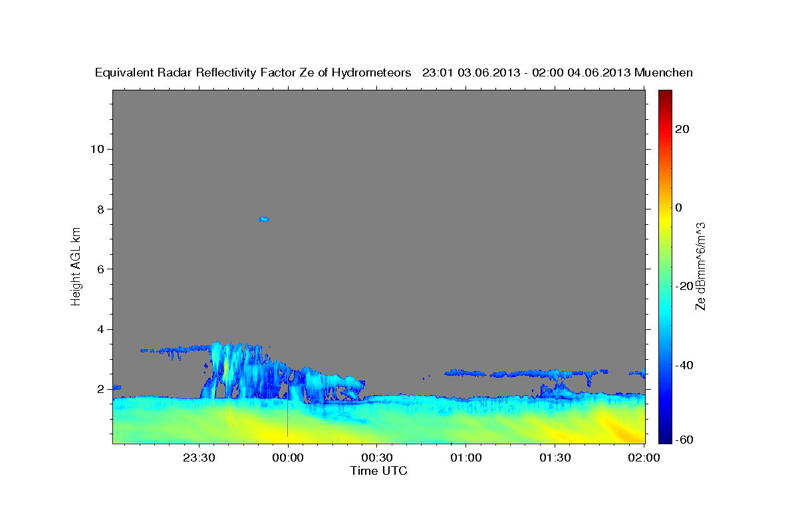Click the height axis label '8'
Image resolution: width=798 pixels, height=532 pixels.
click(x=100, y=209)
